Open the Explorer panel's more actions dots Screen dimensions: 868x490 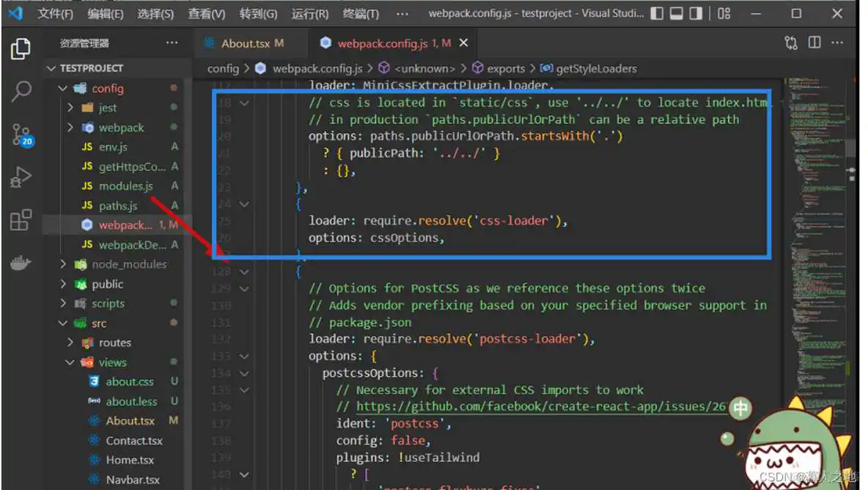click(x=172, y=43)
